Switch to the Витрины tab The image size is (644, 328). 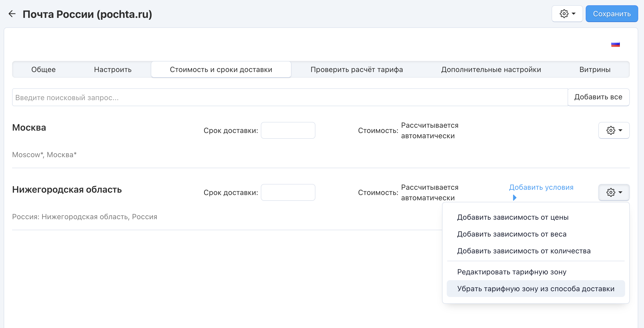click(595, 69)
